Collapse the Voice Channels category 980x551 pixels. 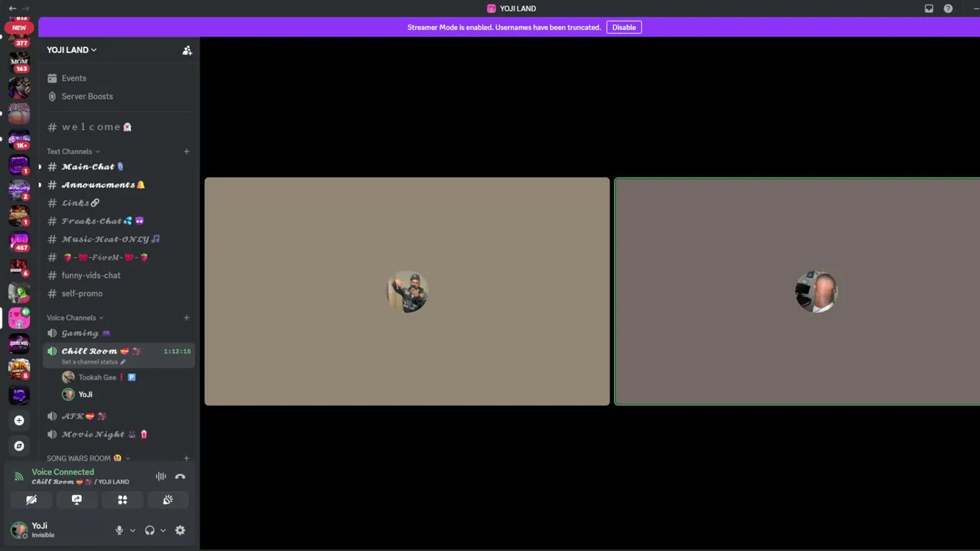pyautogui.click(x=75, y=318)
